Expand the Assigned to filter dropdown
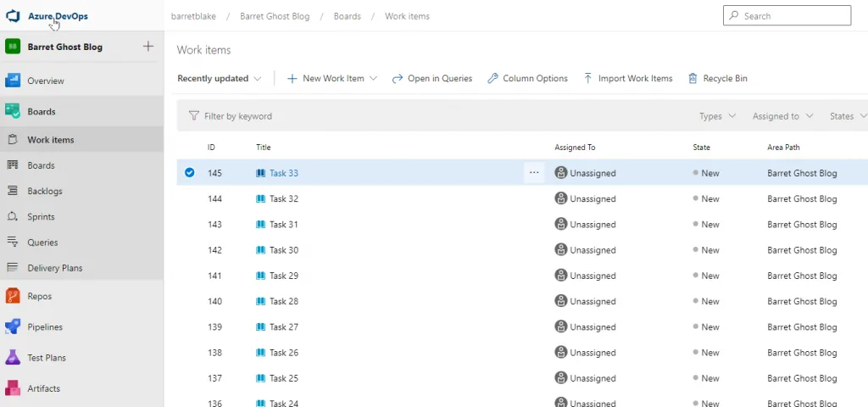Image resolution: width=868 pixels, height=407 pixels. click(x=782, y=116)
